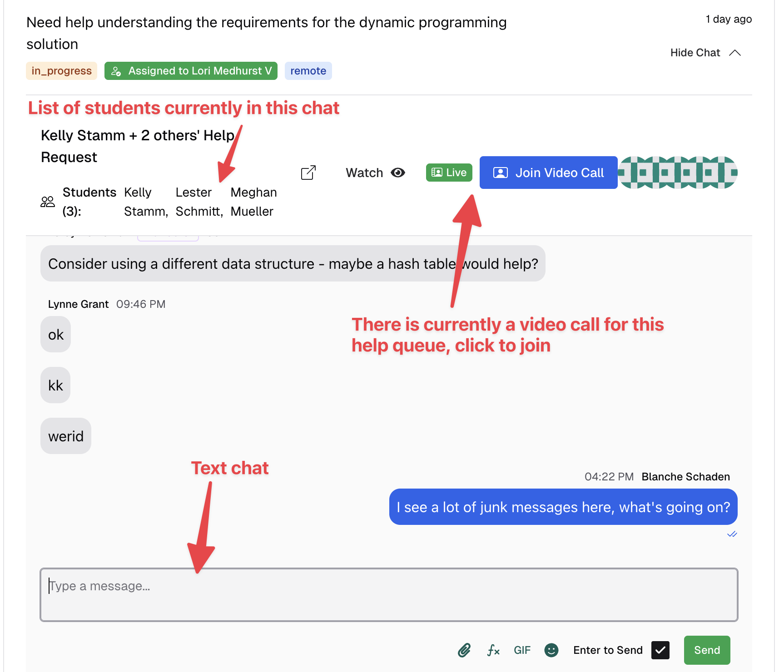Screen dimensions: 784x672
Task: Click Blanche Schaden's blue message bubble
Action: pyautogui.click(x=563, y=507)
